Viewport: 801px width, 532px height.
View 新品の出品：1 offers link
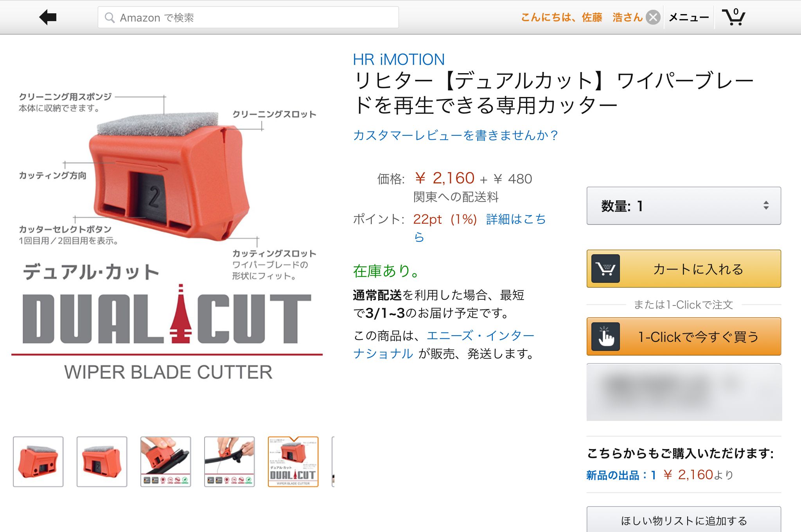coord(621,475)
